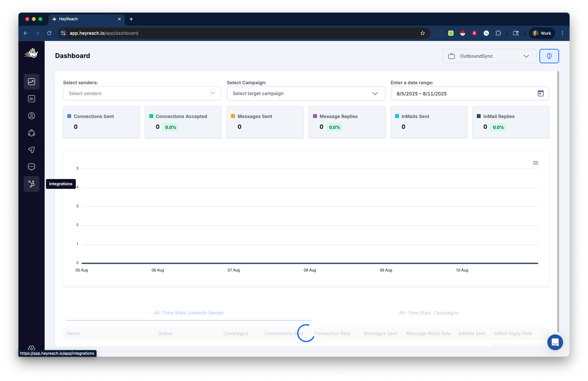Open the OutboundSync workspace dropdown
Image resolution: width=588 pixels, height=381 pixels.
489,56
